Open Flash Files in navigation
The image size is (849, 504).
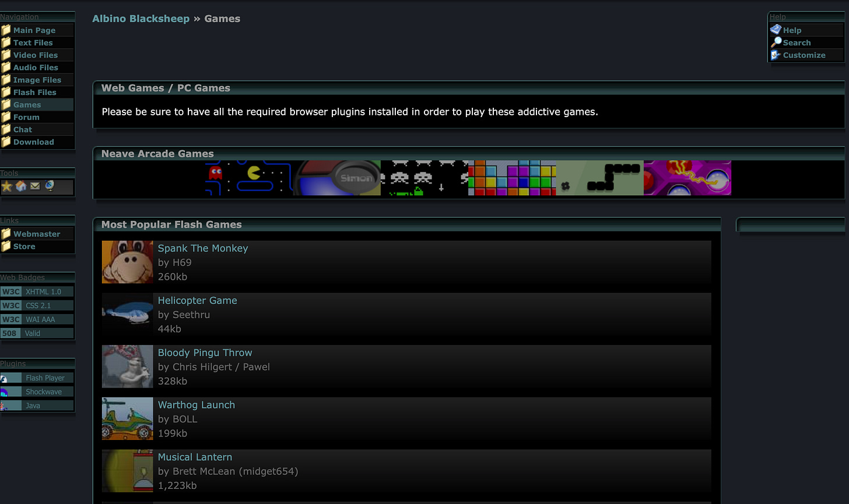point(37,92)
